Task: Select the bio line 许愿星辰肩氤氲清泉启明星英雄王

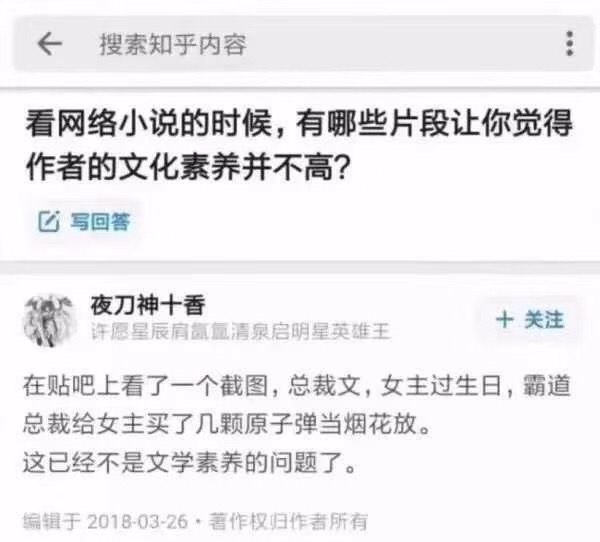Action: [x=240, y=331]
